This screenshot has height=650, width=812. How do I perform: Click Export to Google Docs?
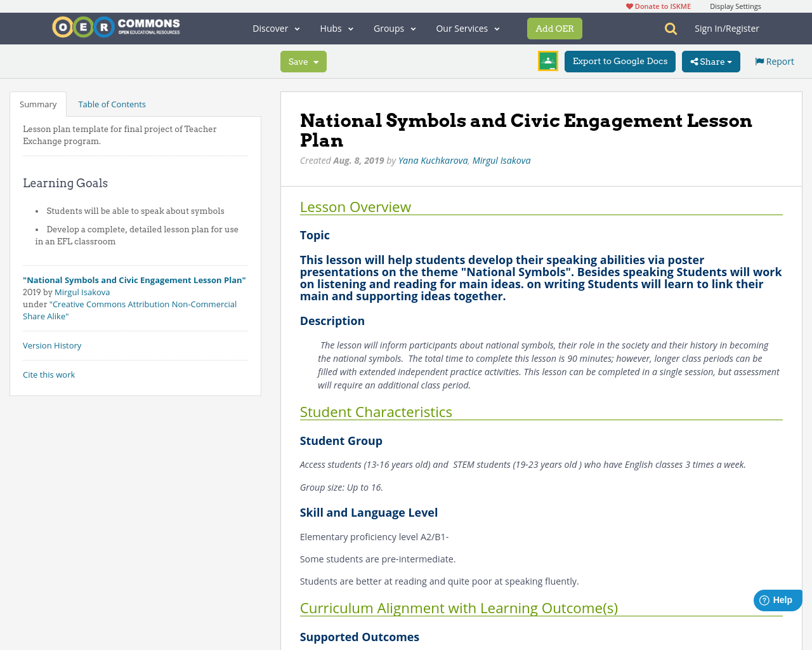coord(620,61)
